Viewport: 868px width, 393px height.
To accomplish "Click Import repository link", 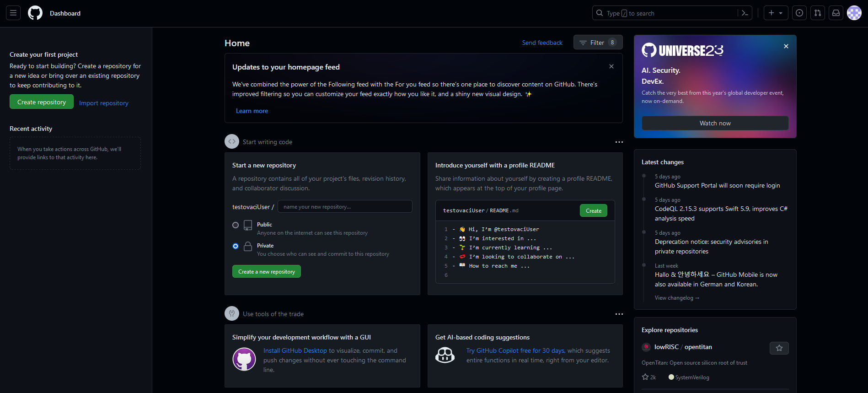I will [104, 103].
